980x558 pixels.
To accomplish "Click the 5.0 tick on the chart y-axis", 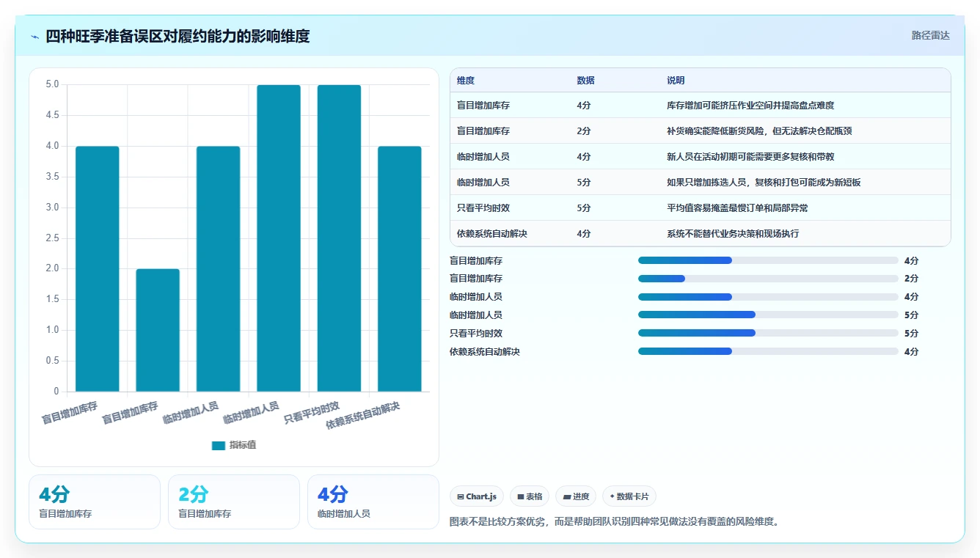I will (x=52, y=84).
